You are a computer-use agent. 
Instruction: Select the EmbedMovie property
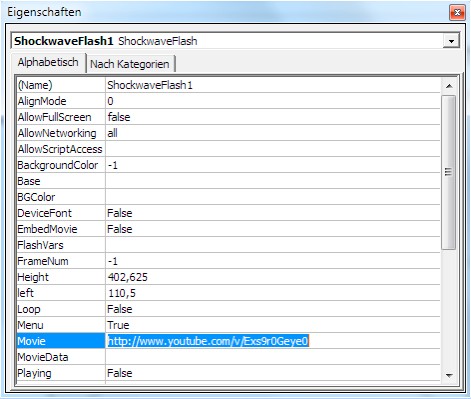61,229
